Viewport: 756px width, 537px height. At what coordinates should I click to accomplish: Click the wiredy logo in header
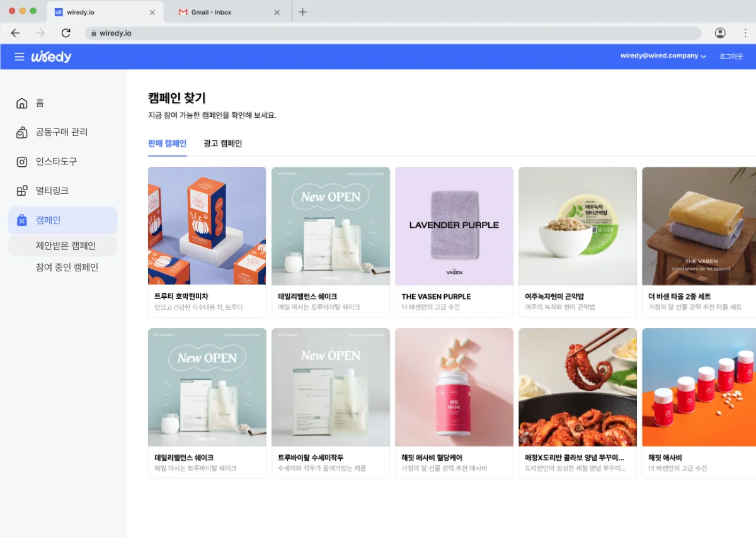coord(52,57)
